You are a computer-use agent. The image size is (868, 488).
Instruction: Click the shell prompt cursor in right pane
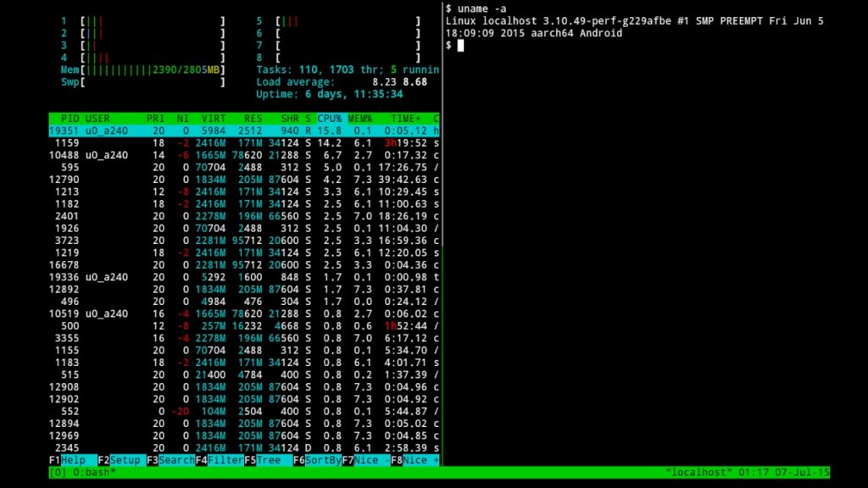click(x=460, y=45)
